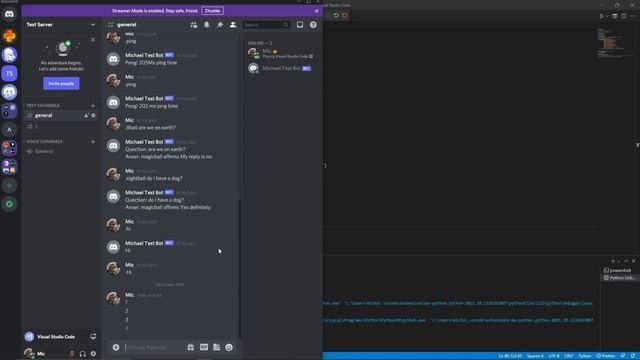Click Prettier in VS Code status bar
640x360 pixels.
tap(606, 356)
